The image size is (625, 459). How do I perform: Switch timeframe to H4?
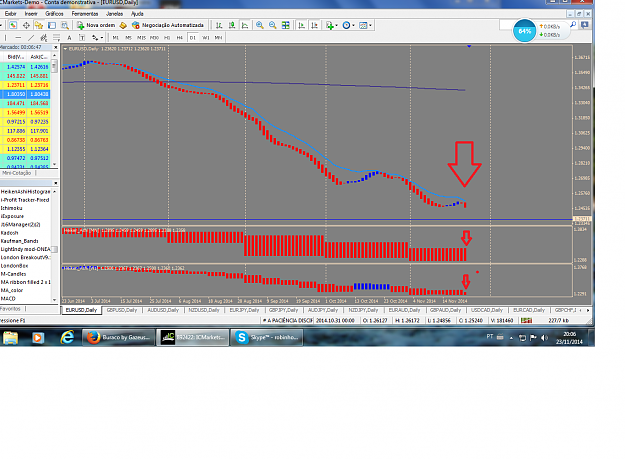tap(180, 37)
